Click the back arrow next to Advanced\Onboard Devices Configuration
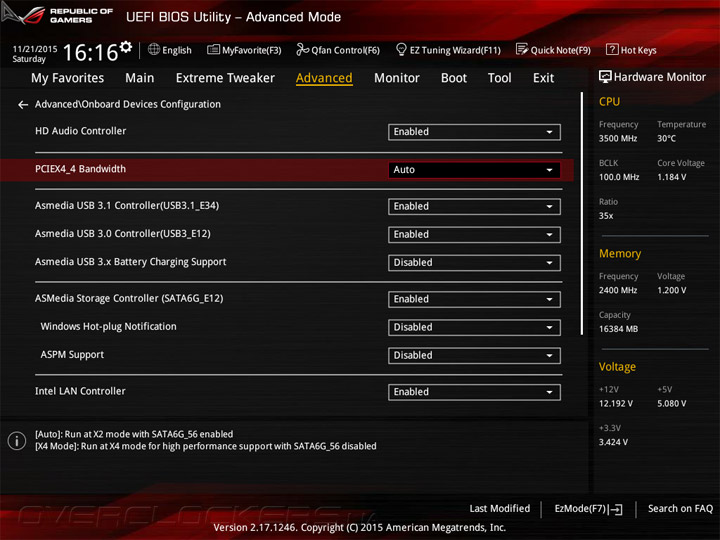This screenshot has width=720, height=540. pos(22,105)
